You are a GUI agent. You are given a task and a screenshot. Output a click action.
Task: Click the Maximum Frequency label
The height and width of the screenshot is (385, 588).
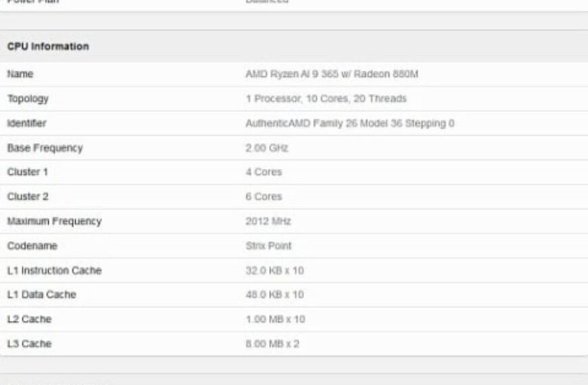54,221
